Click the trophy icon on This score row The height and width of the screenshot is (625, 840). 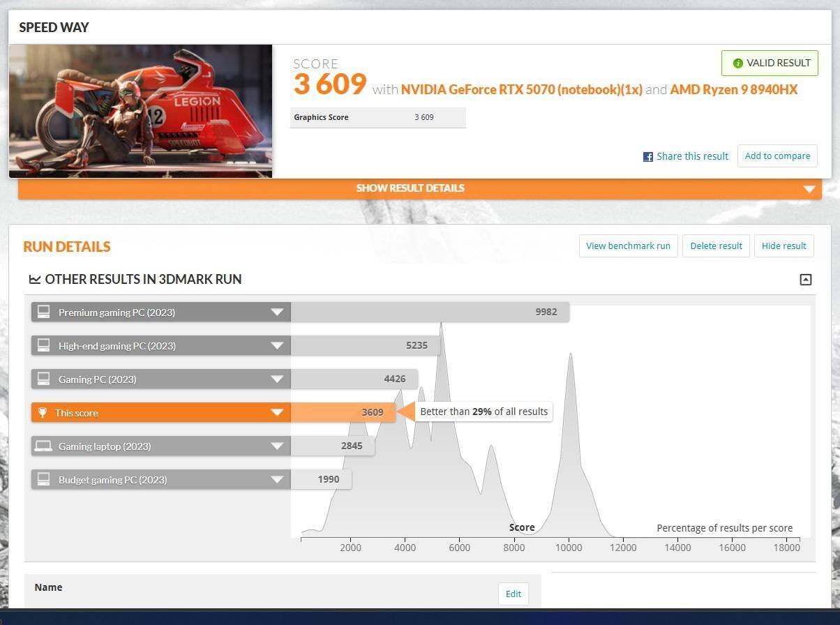[43, 413]
